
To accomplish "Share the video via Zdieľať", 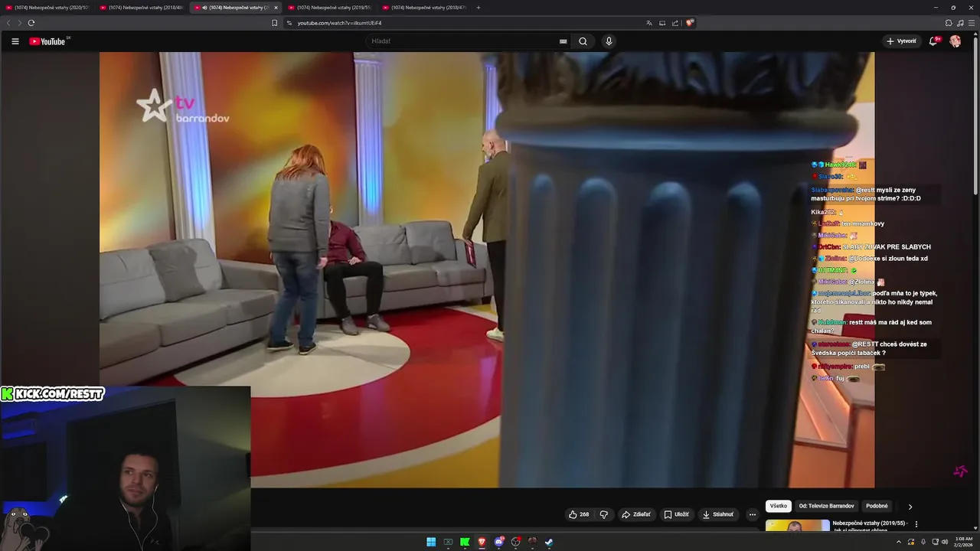I will (x=636, y=514).
